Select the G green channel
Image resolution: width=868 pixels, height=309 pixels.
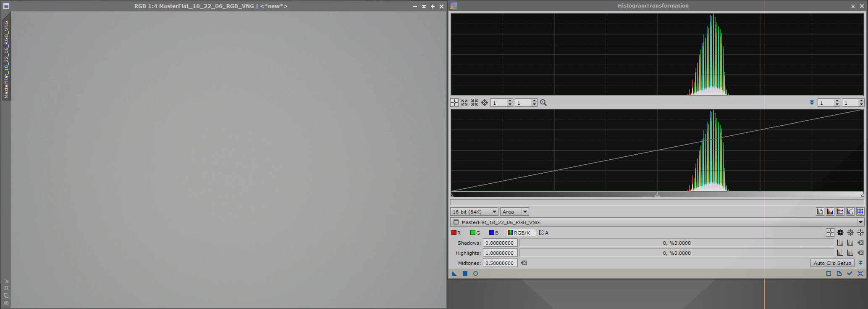(x=475, y=232)
